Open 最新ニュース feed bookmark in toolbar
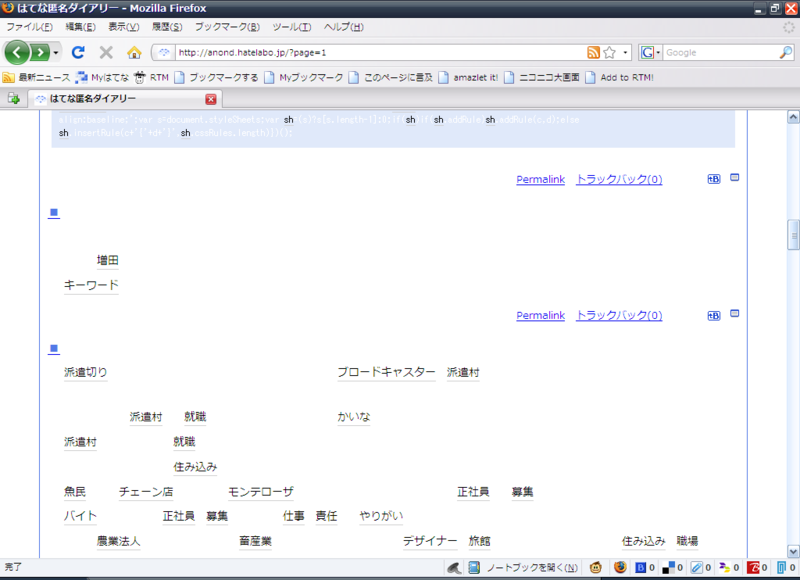This screenshot has width=800, height=580. pos(37,78)
